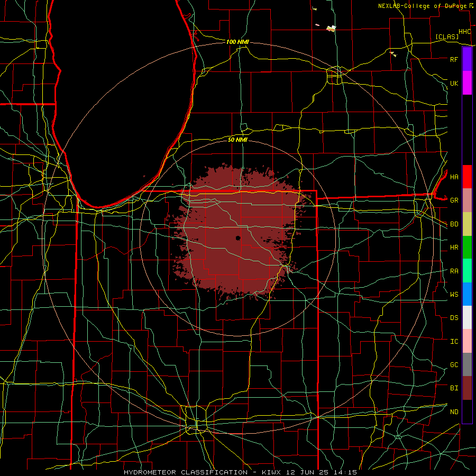Click the HA red color swatch

tap(467, 177)
